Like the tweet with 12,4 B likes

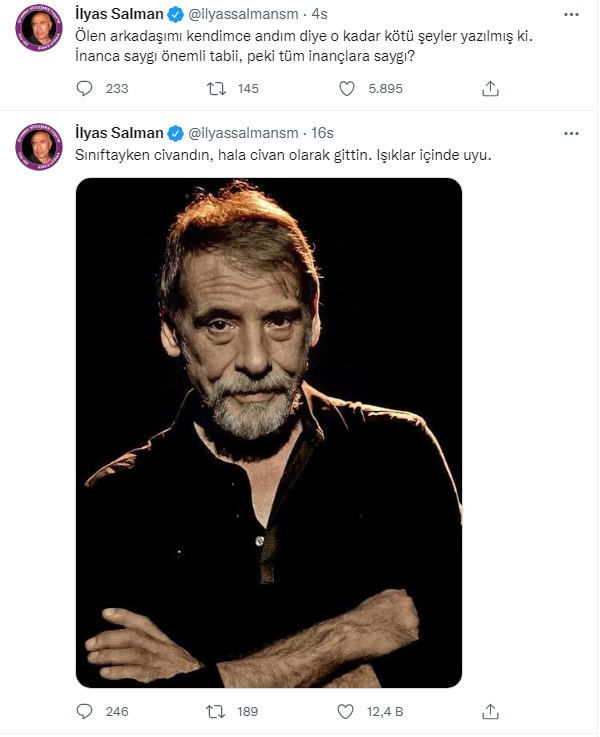click(x=347, y=712)
